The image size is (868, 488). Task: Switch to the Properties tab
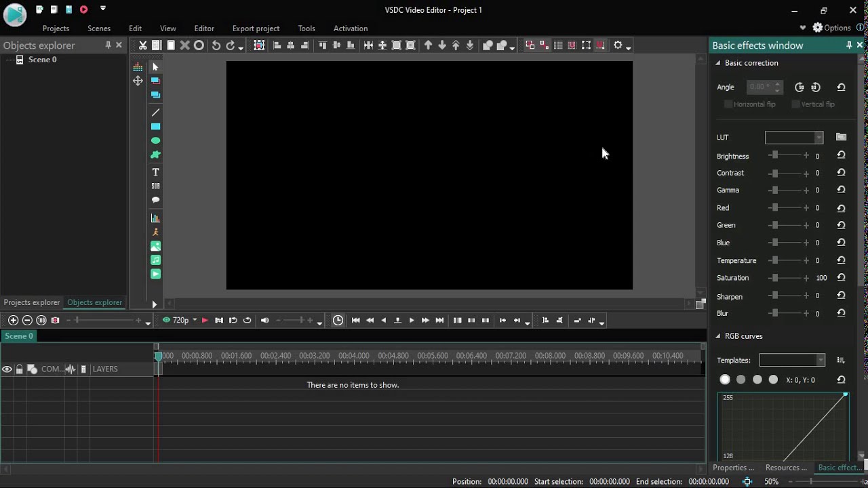pos(733,468)
